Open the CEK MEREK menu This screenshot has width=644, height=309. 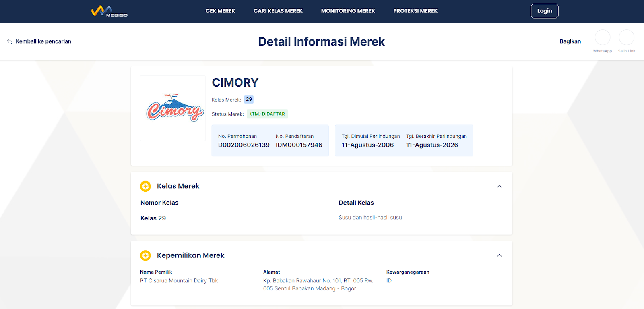point(220,11)
